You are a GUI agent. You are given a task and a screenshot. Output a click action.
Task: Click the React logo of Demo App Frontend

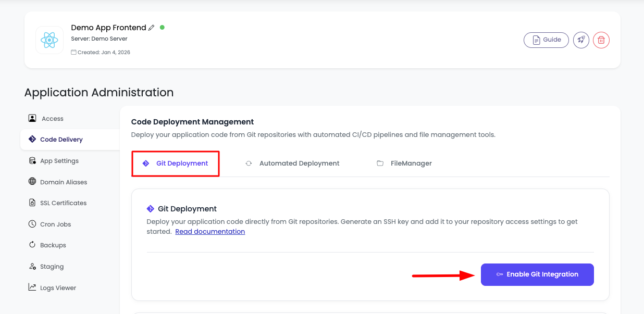click(49, 40)
